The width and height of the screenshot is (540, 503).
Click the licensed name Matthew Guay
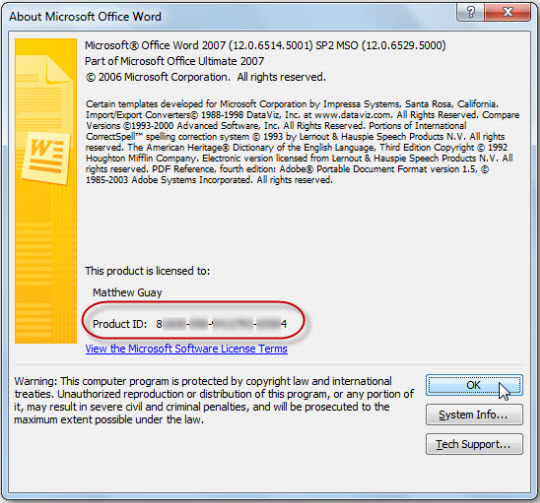click(127, 293)
